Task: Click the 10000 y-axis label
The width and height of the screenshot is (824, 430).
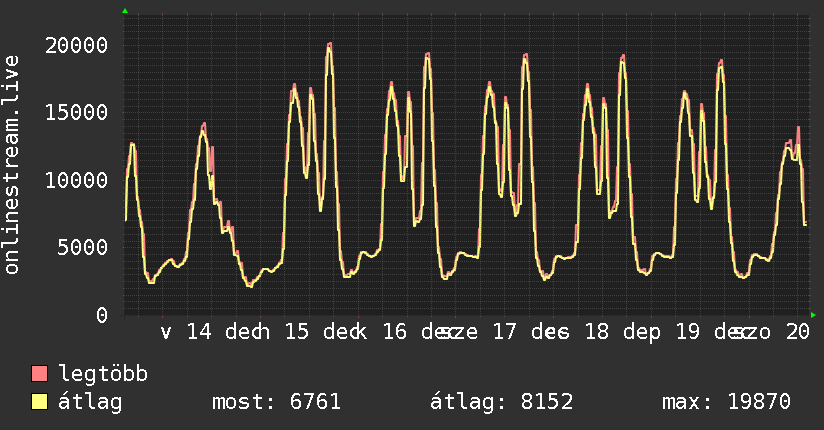Action: point(77,180)
